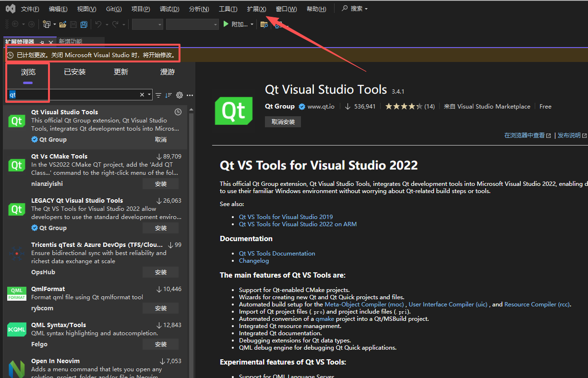The width and height of the screenshot is (588, 378).
Task: Expand the redo history dropdown arrow
Action: [124, 24]
